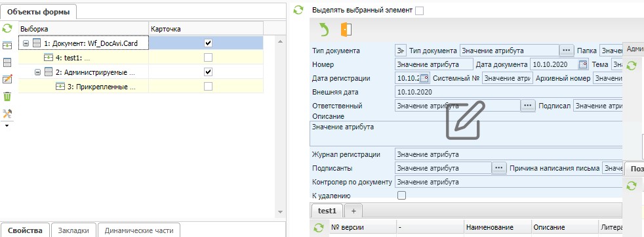Click the '№ версии' column header

tap(363, 227)
